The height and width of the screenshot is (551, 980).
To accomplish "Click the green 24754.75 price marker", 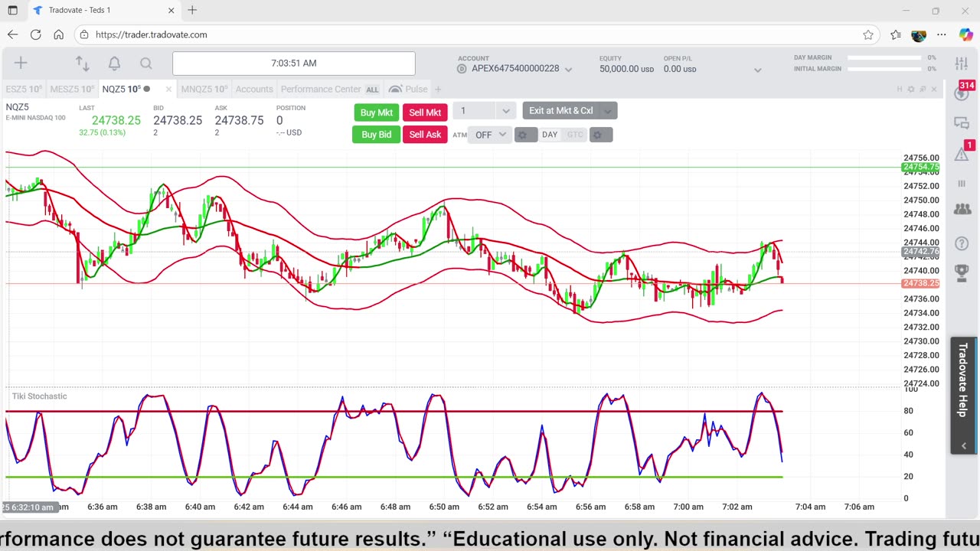I will click(920, 167).
